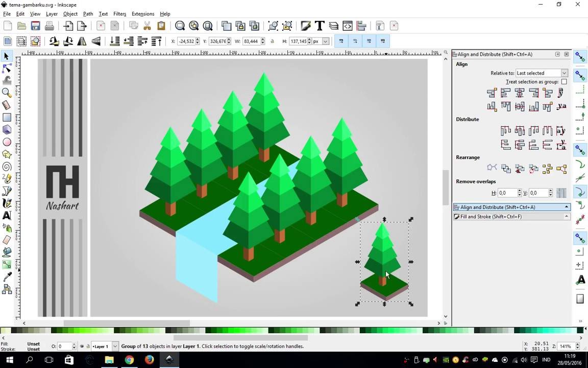Screen dimensions: 588x368
Task: Save the document with floppy icon
Action: click(35, 26)
